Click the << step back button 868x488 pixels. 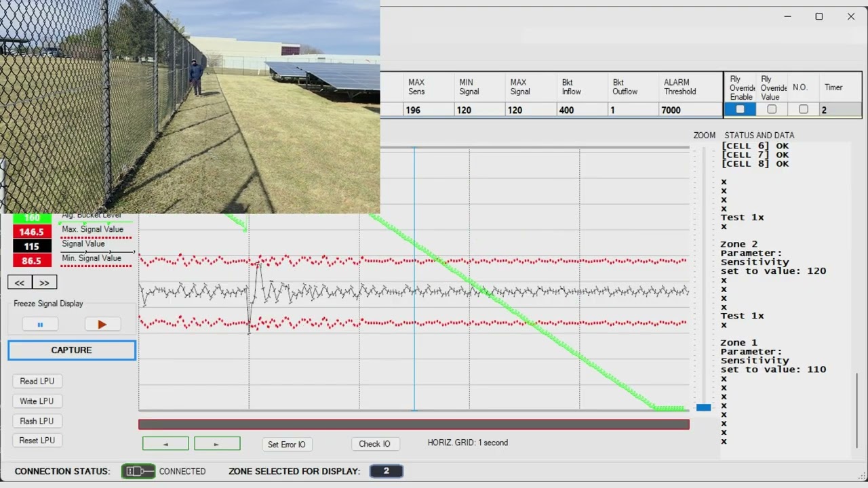click(x=20, y=283)
